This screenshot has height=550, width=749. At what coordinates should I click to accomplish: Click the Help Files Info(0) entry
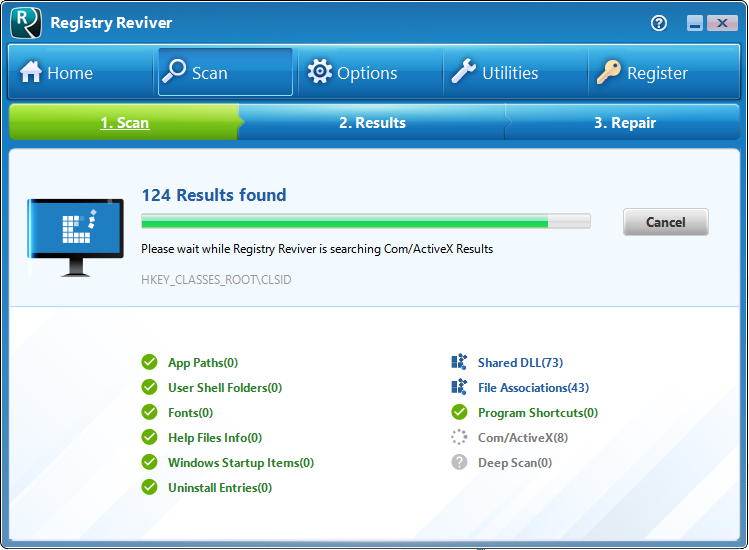coord(214,438)
